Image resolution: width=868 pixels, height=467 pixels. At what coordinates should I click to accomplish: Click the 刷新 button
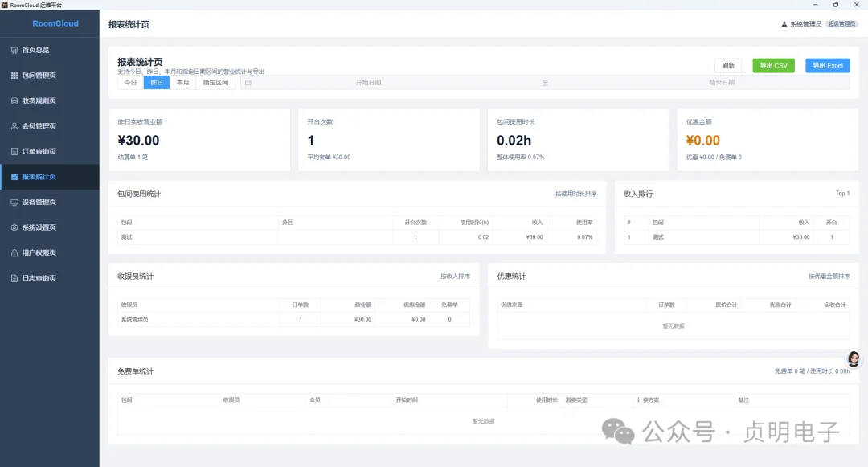point(728,65)
